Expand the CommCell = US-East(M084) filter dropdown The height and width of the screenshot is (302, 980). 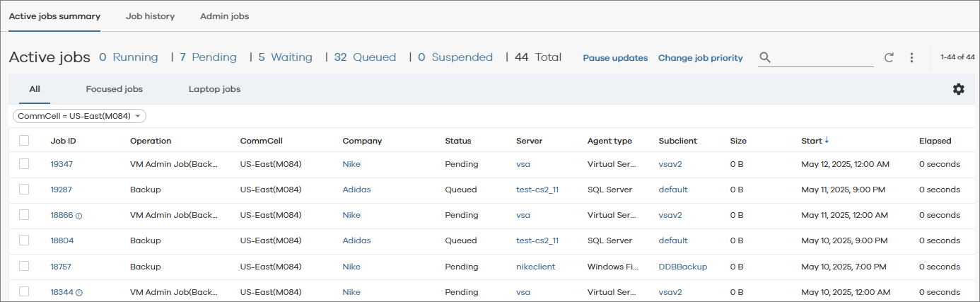pos(139,116)
